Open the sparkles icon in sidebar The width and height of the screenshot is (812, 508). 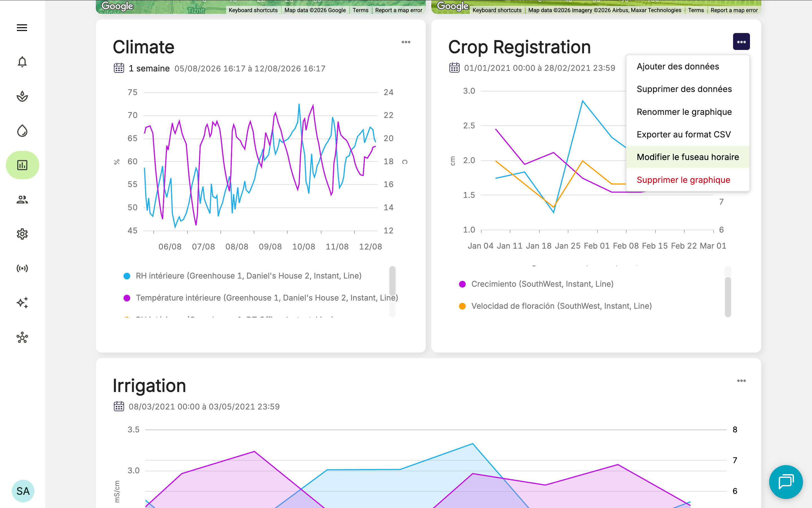(22, 303)
